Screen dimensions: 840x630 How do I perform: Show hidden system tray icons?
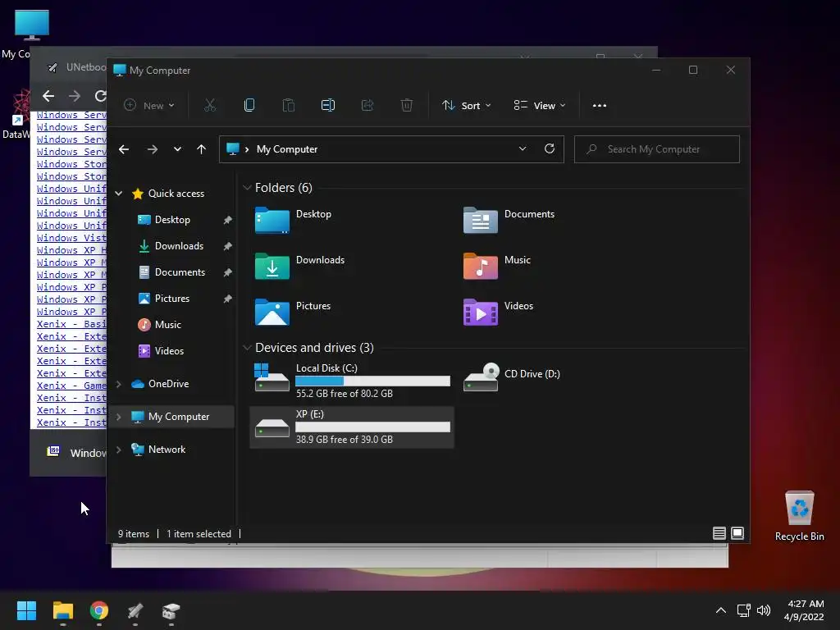[721, 610]
